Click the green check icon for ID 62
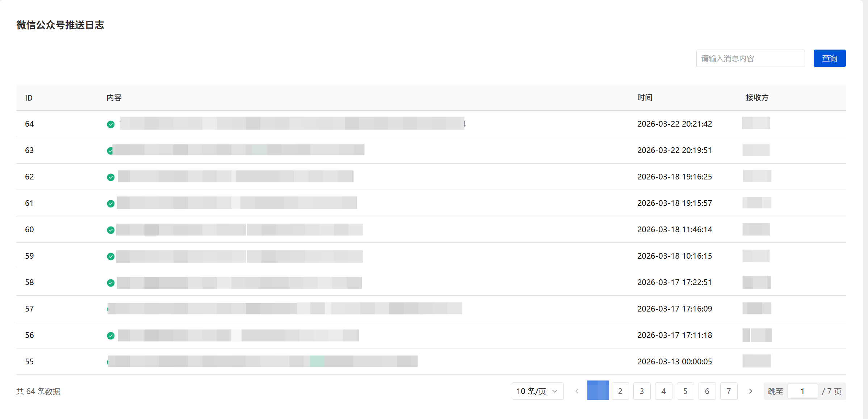 coord(111,177)
